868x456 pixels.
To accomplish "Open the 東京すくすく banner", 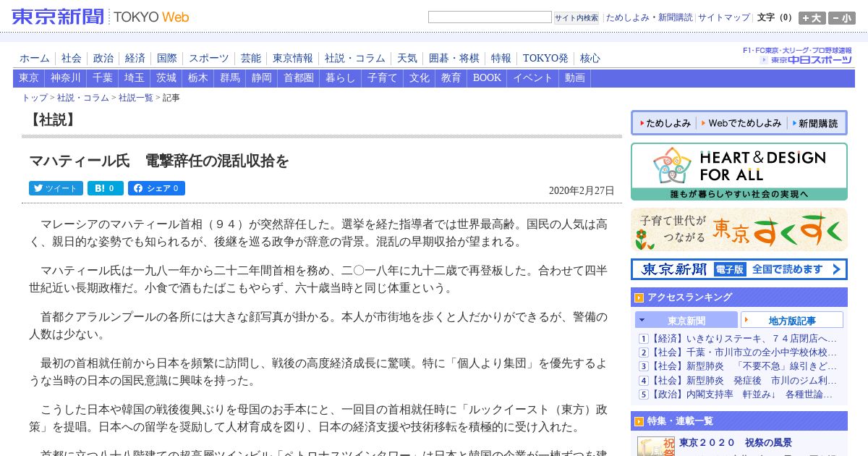I will pyautogui.click(x=739, y=229).
